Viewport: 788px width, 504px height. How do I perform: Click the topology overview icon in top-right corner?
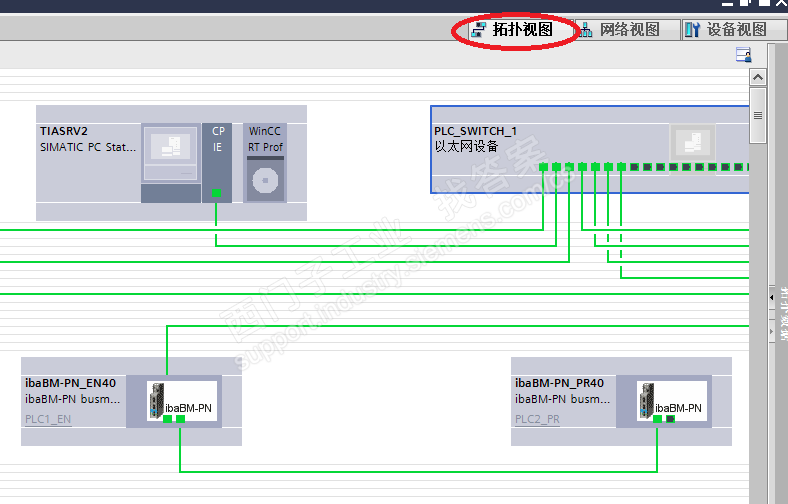(743, 54)
